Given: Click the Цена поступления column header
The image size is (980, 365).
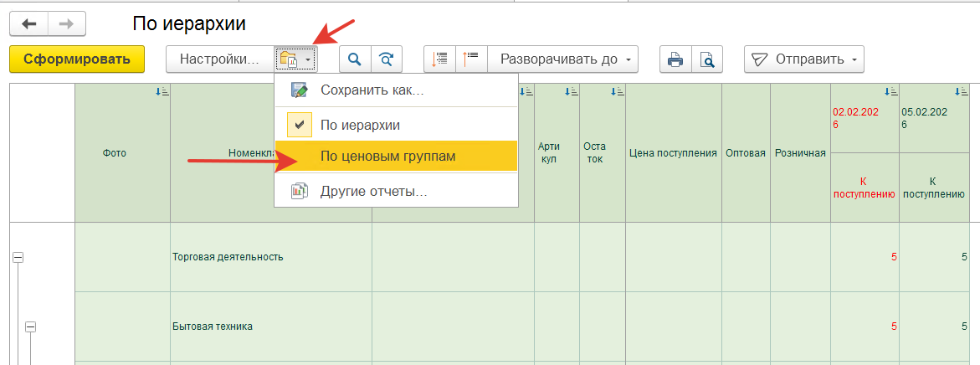Looking at the screenshot, I should pyautogui.click(x=673, y=153).
